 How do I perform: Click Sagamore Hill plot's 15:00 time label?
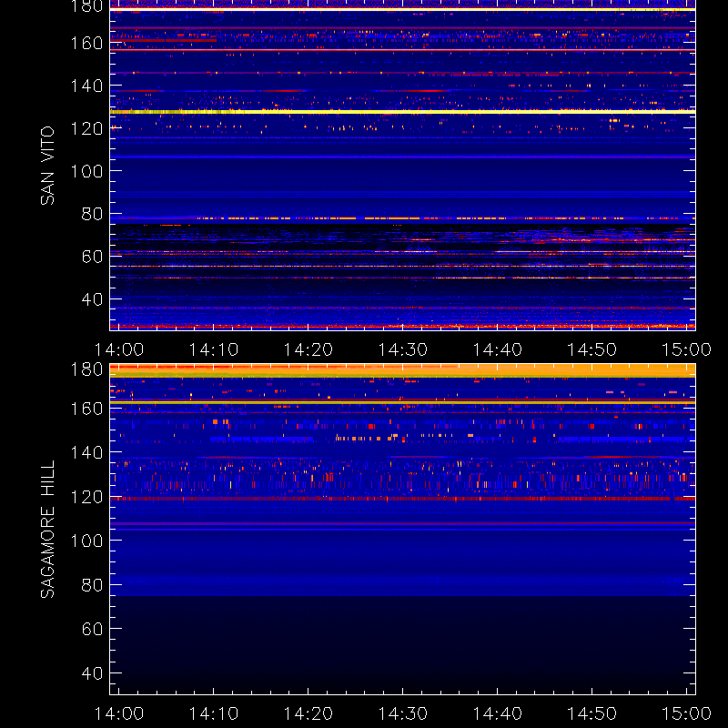(687, 713)
